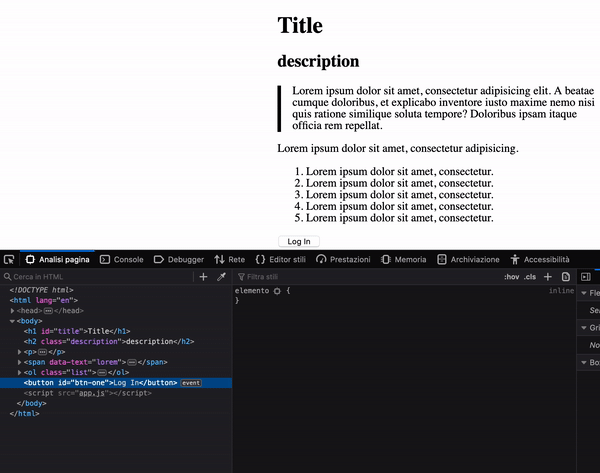Toggle the .cls classes panel

point(530,277)
